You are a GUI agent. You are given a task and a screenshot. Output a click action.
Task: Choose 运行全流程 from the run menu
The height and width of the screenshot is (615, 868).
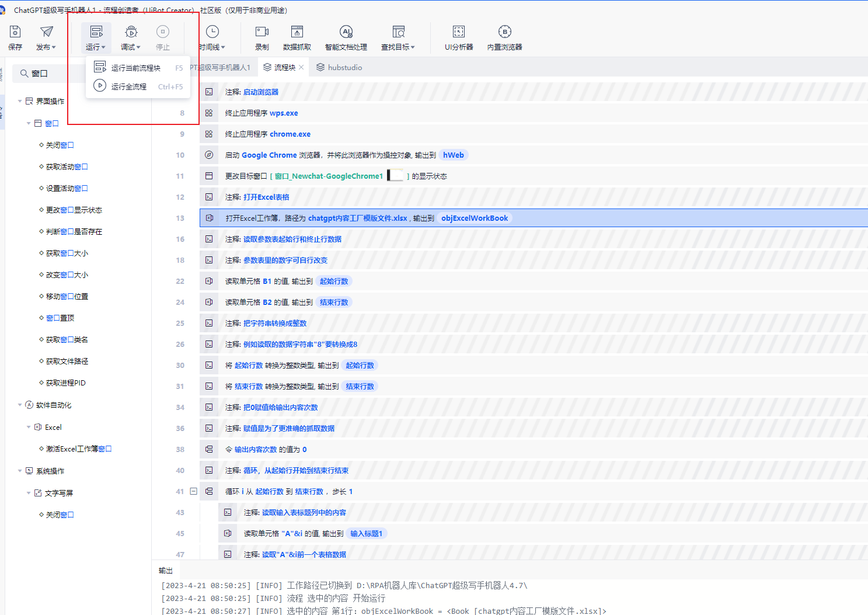[138, 86]
